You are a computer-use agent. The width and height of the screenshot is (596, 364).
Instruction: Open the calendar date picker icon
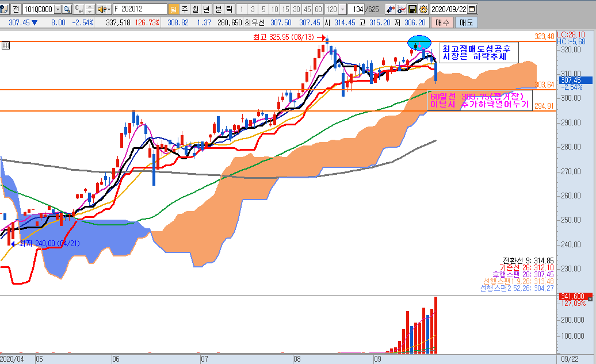pos(472,9)
